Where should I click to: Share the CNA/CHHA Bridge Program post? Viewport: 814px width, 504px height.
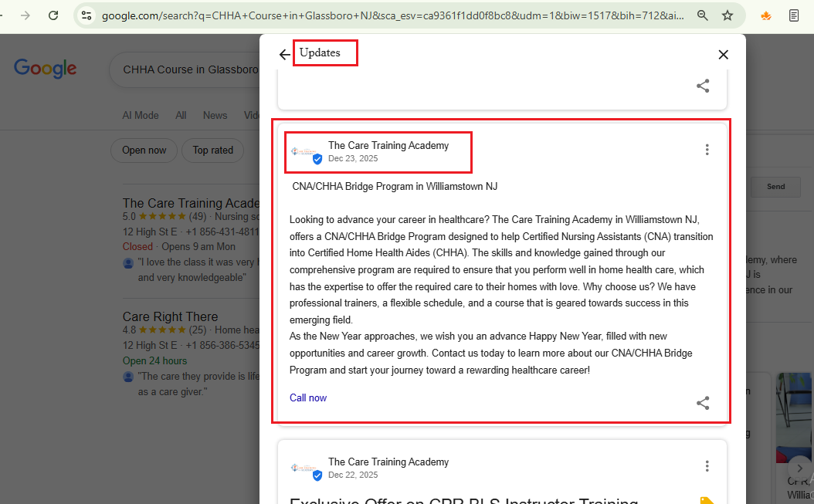(x=702, y=403)
